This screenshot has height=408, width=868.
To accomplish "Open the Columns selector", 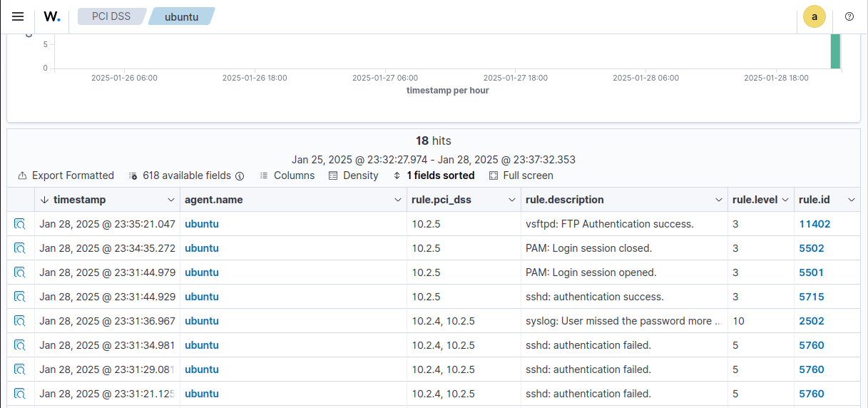I will coord(287,175).
